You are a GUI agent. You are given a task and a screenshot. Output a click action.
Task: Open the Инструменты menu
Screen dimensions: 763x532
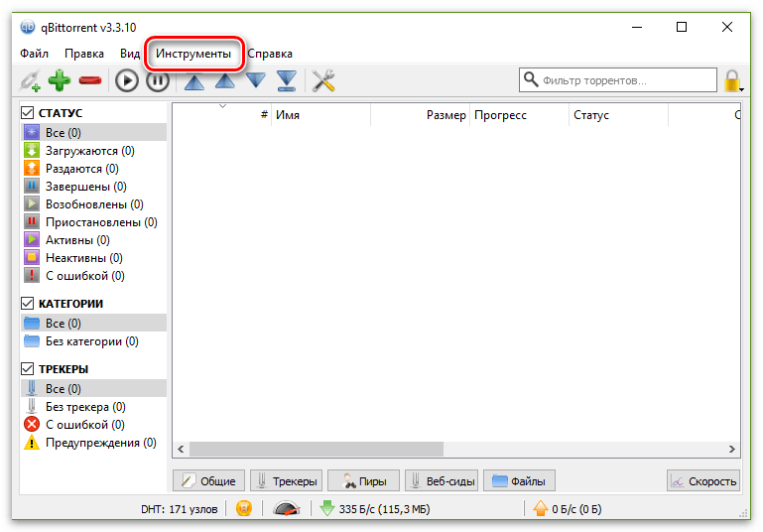point(193,54)
